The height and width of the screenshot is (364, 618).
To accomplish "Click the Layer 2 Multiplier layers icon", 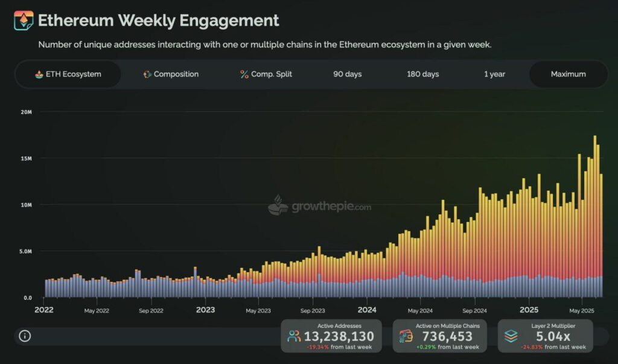I will (x=511, y=336).
